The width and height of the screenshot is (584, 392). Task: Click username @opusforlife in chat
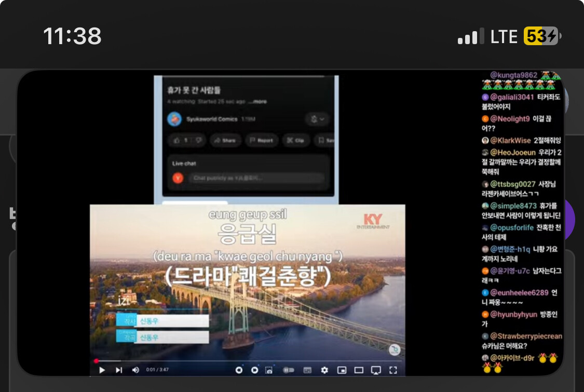(512, 227)
